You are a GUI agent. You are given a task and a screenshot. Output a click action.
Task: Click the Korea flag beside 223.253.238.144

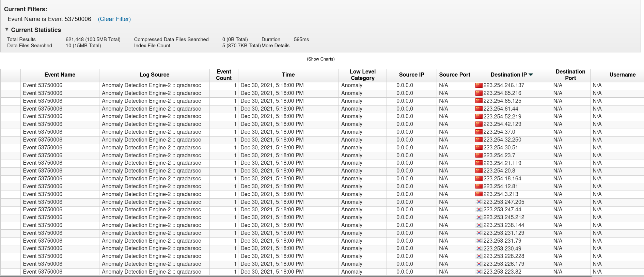(479, 225)
